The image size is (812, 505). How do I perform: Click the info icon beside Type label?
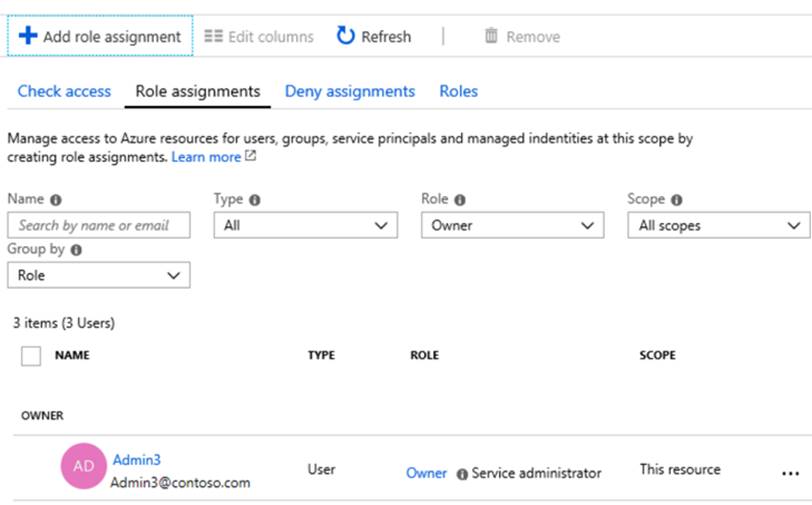(x=255, y=200)
